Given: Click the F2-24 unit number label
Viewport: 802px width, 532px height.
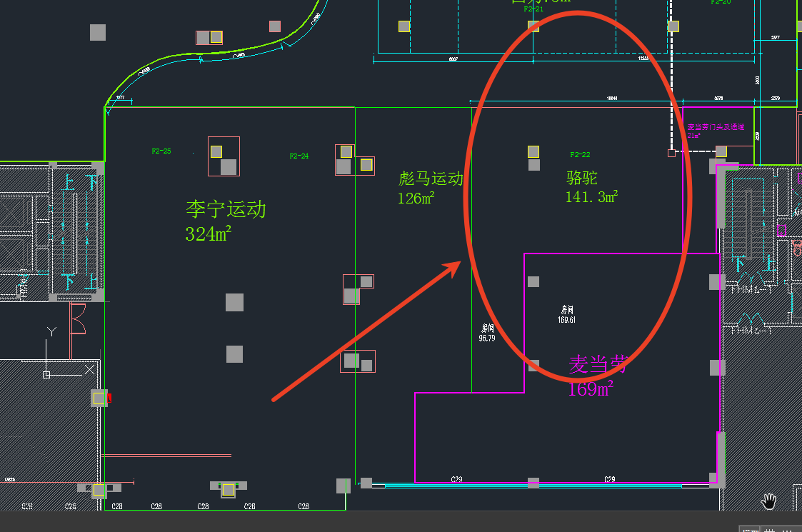Looking at the screenshot, I should [x=299, y=156].
